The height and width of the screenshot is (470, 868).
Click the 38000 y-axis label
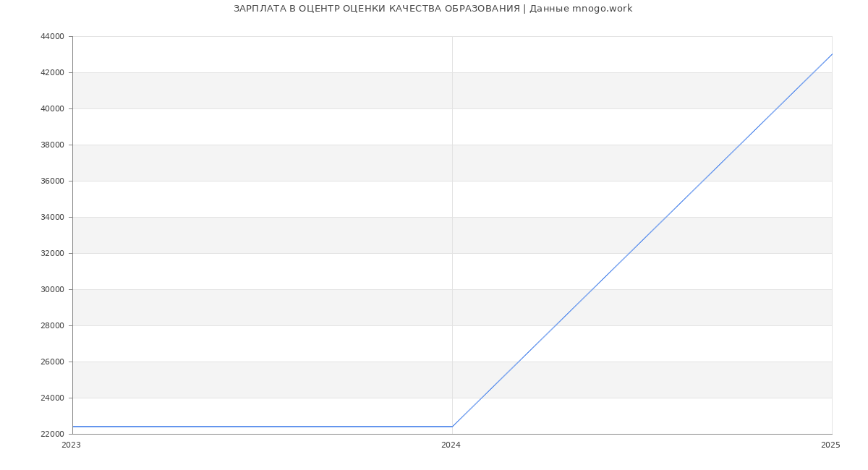54,145
